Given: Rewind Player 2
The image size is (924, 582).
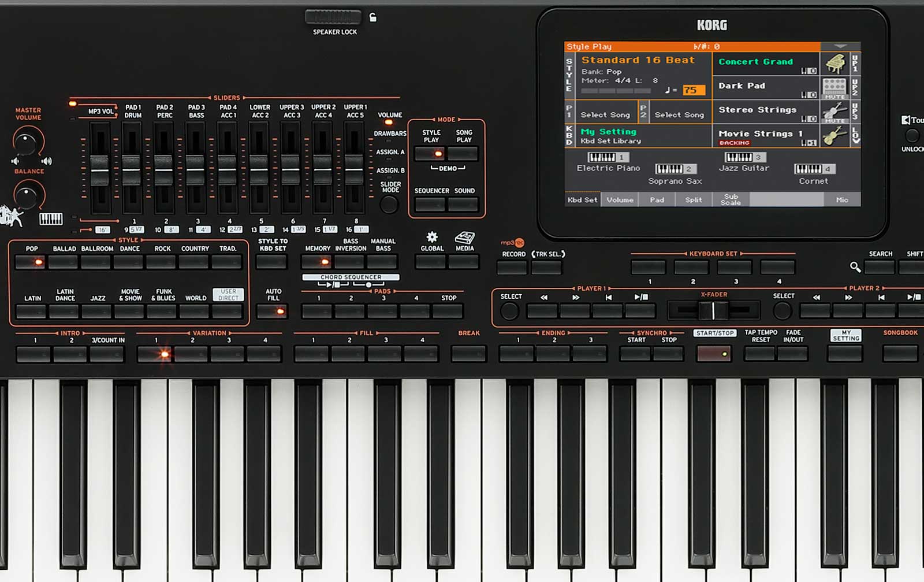Looking at the screenshot, I should pos(815,311).
